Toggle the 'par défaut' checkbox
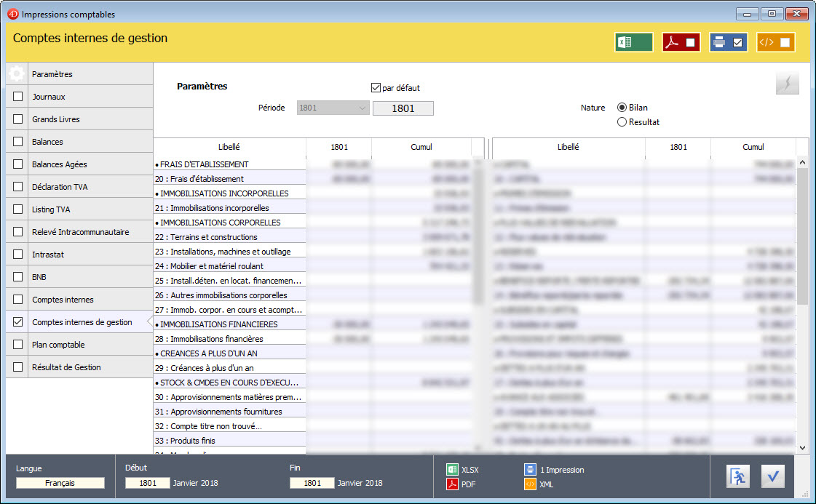 [x=376, y=88]
